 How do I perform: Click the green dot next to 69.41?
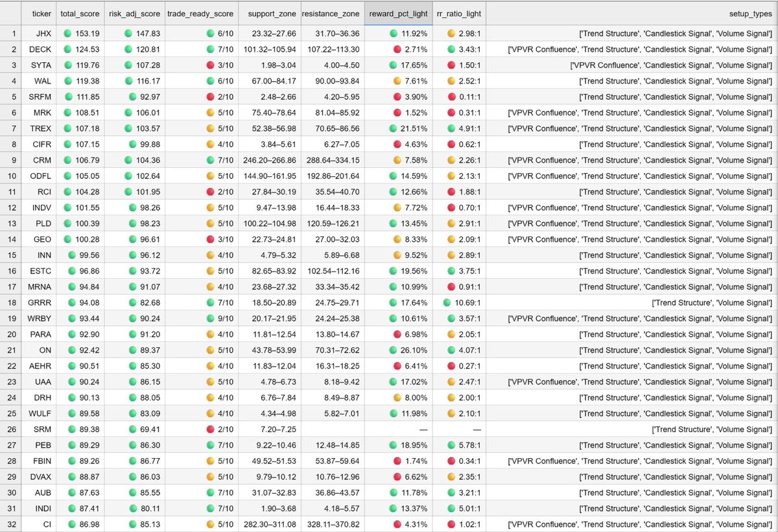(133, 429)
